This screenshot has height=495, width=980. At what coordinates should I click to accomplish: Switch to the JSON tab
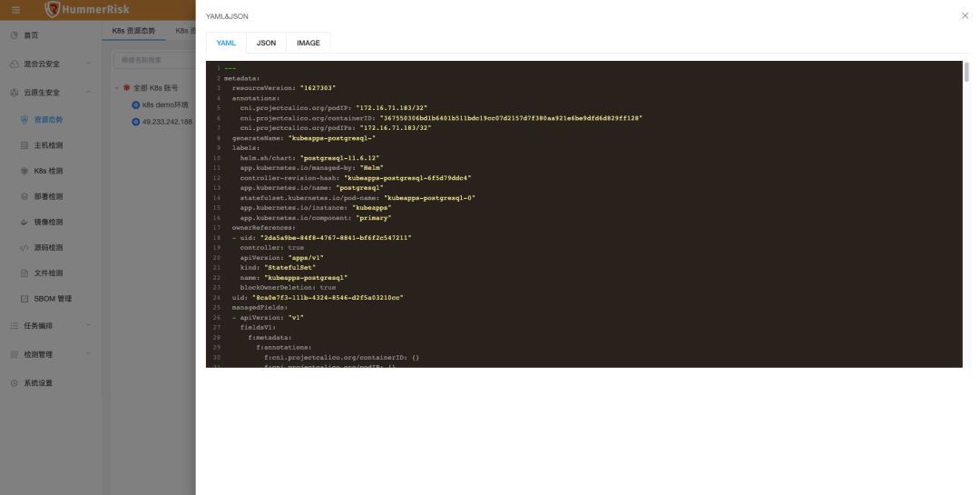point(266,44)
